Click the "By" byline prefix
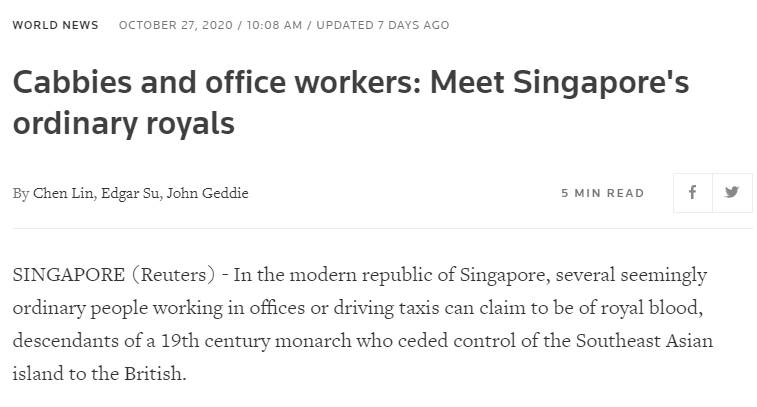The image size is (757, 407). tap(21, 193)
